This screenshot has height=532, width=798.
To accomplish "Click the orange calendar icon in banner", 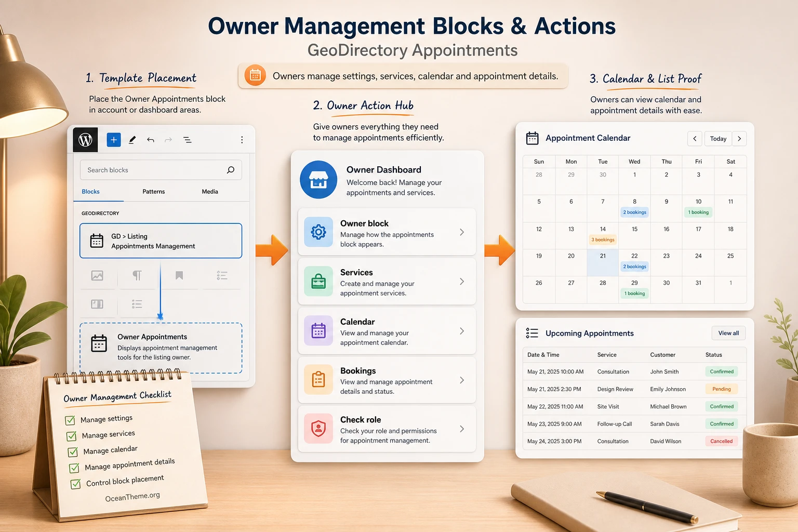I will 255,76.
